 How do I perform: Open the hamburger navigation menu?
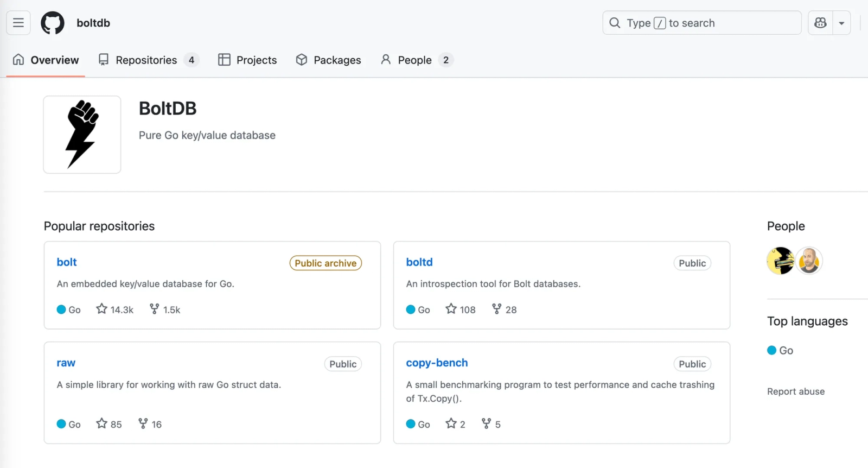click(x=18, y=23)
